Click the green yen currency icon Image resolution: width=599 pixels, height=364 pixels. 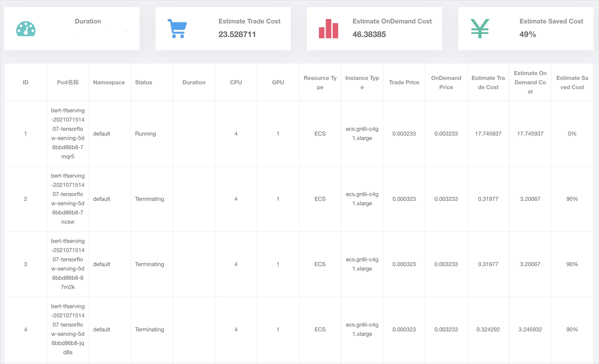coord(480,28)
